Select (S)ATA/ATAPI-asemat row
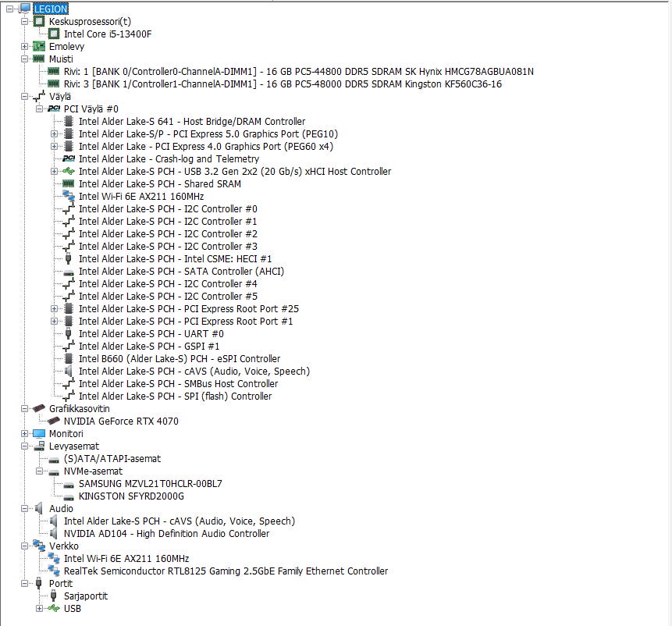 tap(112, 458)
